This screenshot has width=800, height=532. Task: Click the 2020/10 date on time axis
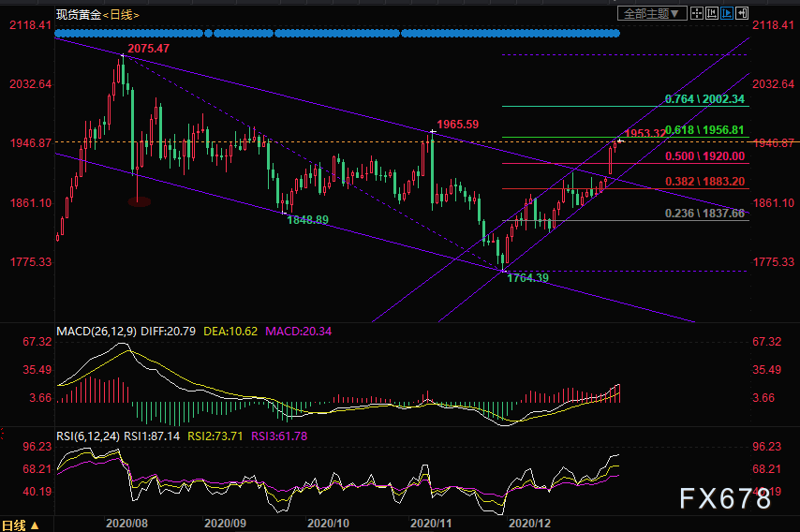[327, 525]
